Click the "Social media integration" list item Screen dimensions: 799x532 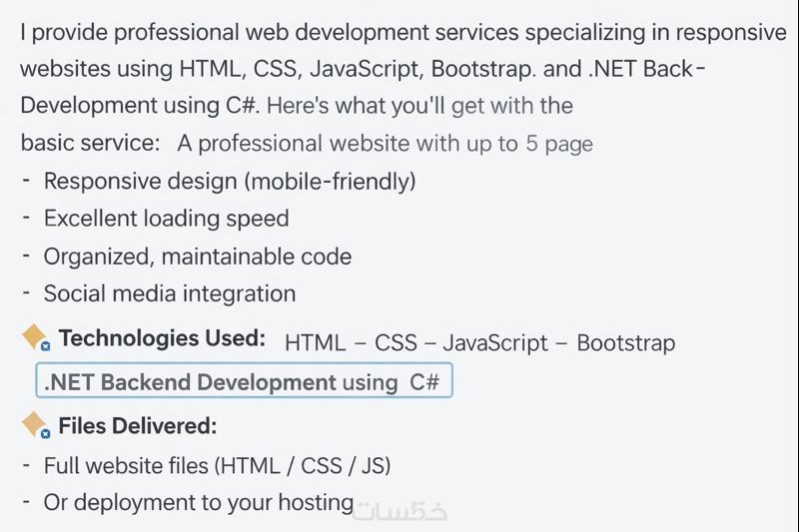click(170, 293)
